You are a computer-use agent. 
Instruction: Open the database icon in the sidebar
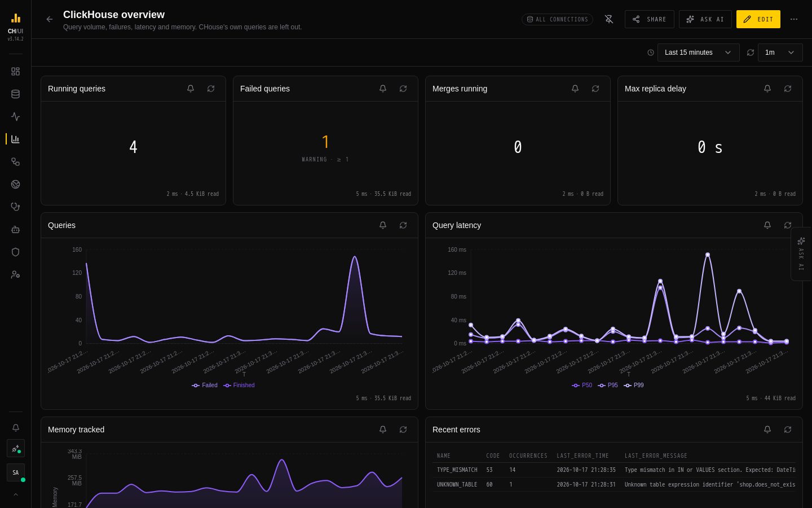[x=15, y=94]
